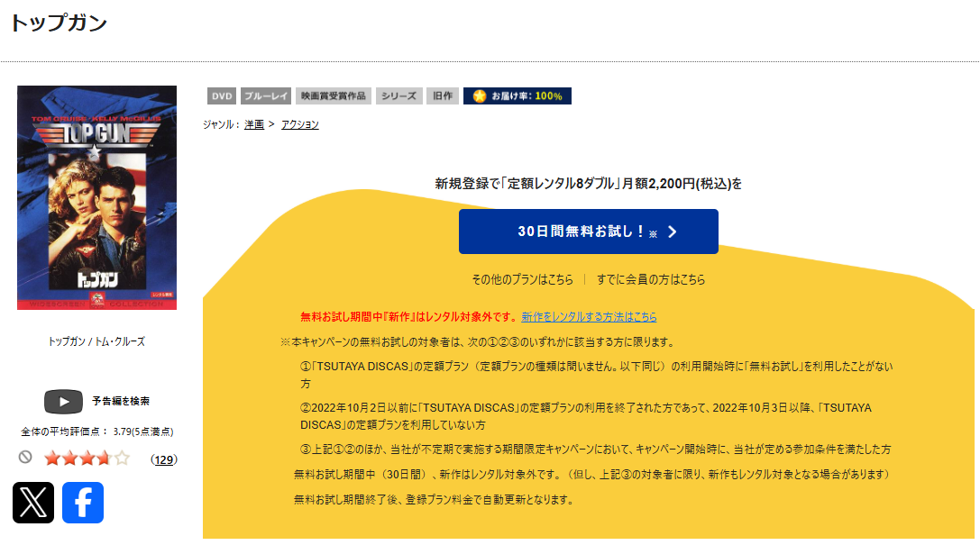980x545 pixels.
Task: Start the 30日間無料お試し trial
Action: pos(588,232)
